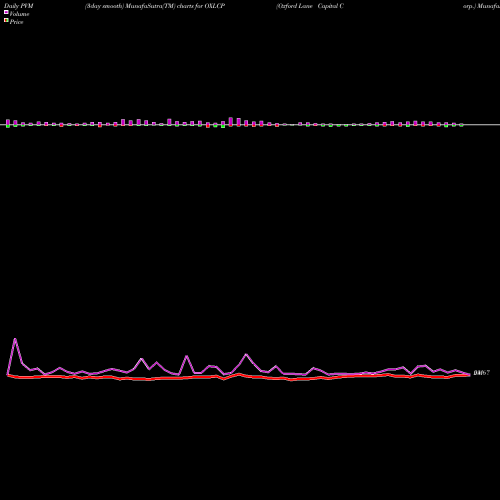Click the 'orp.) Munafa' text at top right
The height and width of the screenshot is (500, 500).
(x=481, y=6)
